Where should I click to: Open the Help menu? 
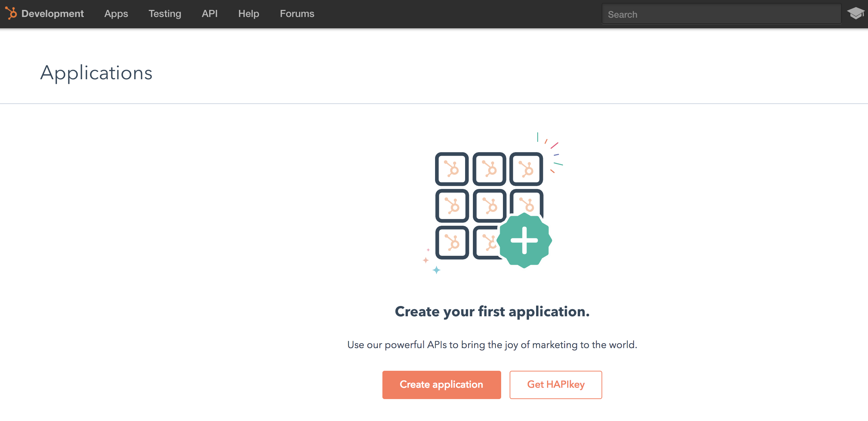click(248, 14)
